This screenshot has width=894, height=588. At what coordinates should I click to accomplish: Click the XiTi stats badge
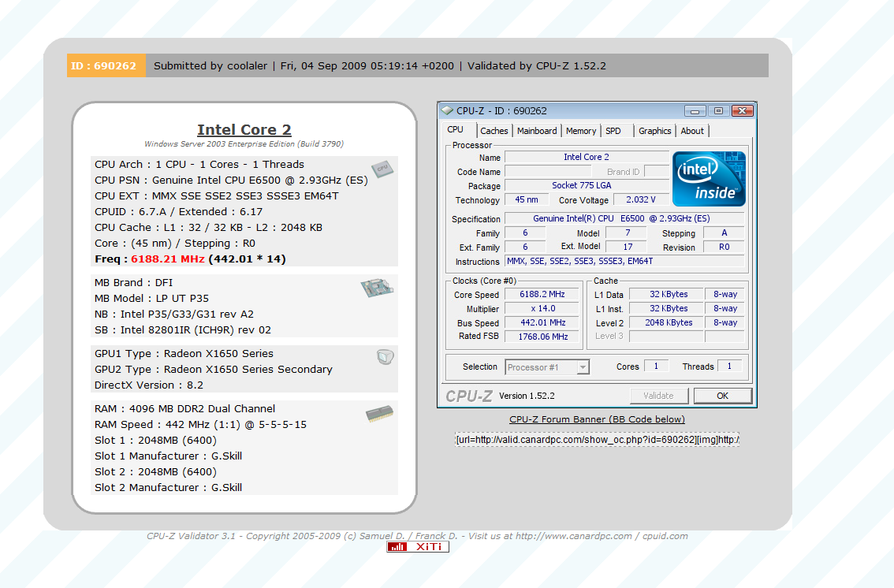point(418,547)
